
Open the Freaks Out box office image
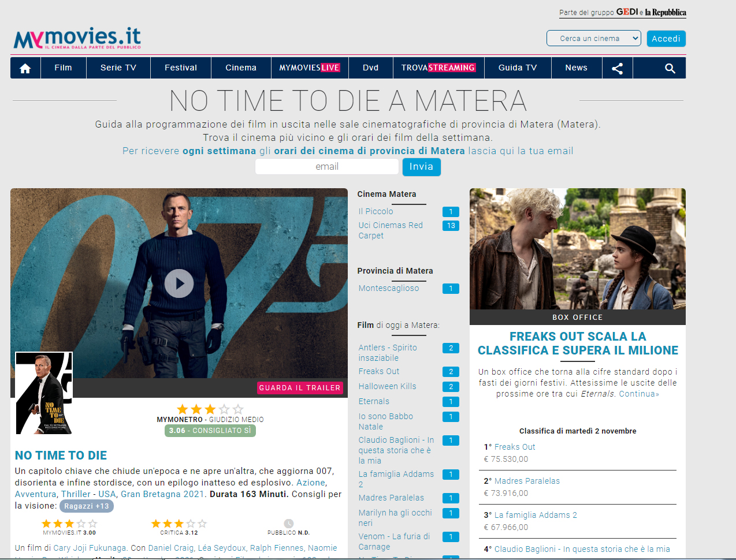click(x=577, y=249)
